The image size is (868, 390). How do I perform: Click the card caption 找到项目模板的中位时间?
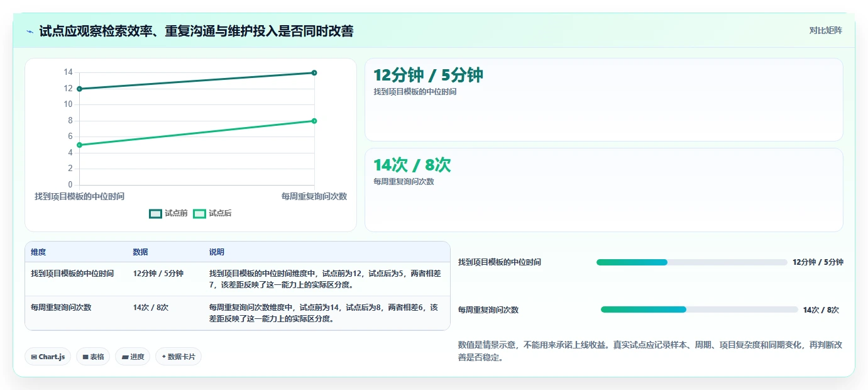click(x=415, y=92)
